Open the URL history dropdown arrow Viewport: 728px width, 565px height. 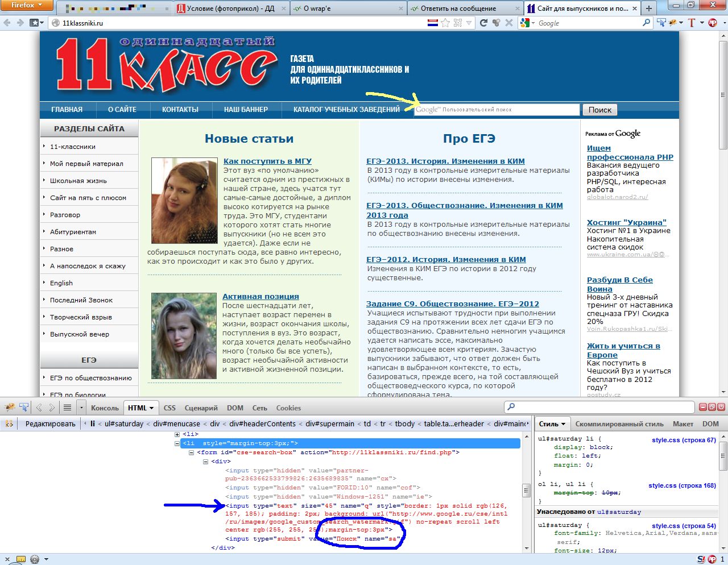pos(469,23)
